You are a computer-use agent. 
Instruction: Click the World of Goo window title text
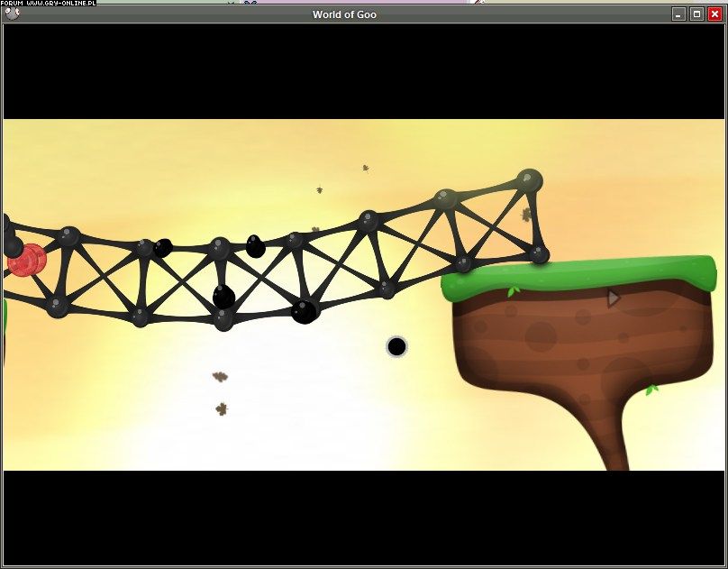[x=344, y=14]
